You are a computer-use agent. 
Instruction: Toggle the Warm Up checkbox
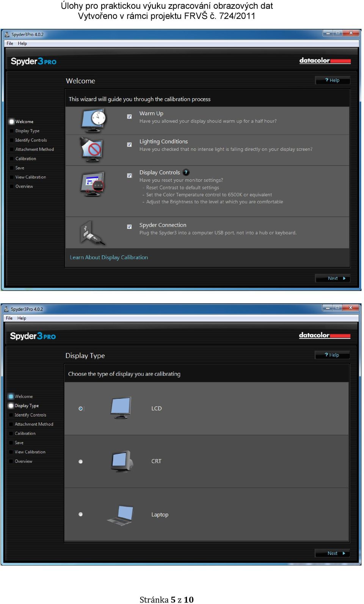point(129,116)
